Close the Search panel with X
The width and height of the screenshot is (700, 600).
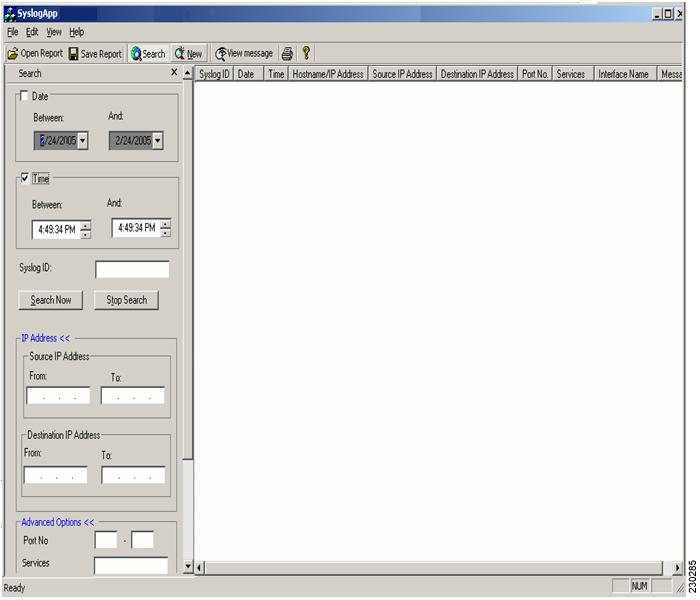[174, 72]
